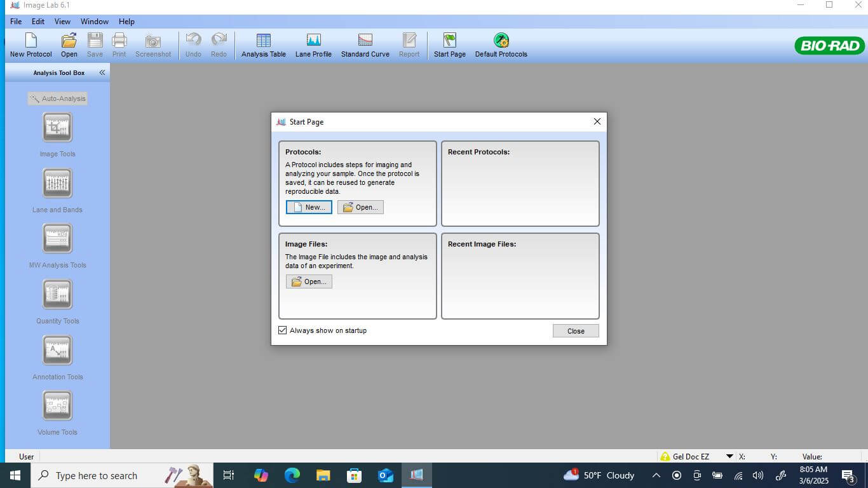
Task: Select Image Tools in the toolbox
Action: pos(57,127)
